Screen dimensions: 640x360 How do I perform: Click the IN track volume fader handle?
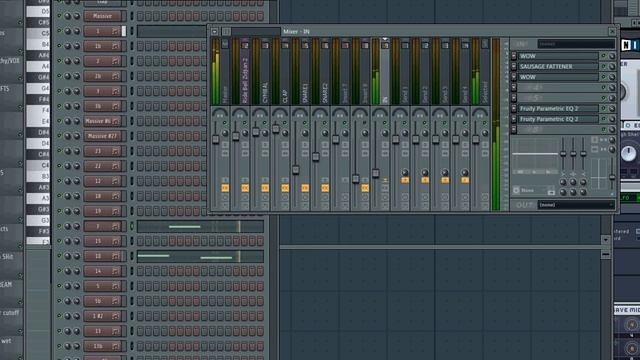[376, 173]
